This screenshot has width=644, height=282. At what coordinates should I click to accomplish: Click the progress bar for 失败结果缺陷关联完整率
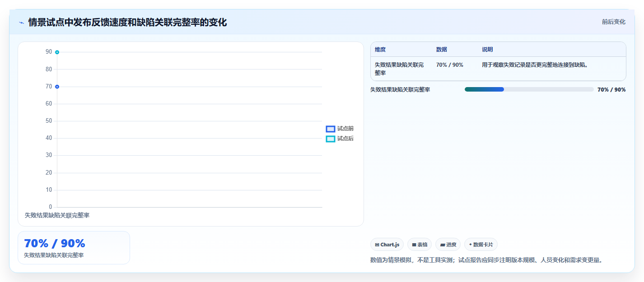tap(529, 89)
